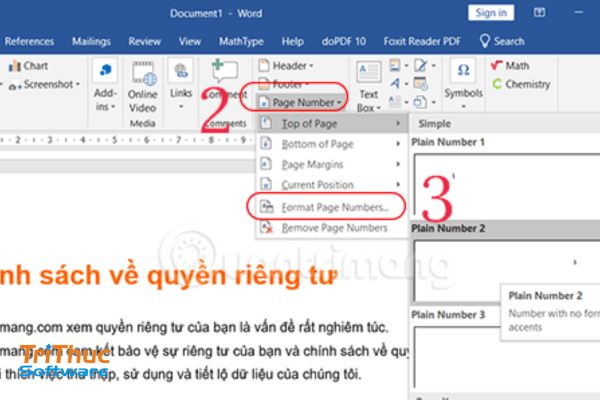600x400 pixels.
Task: Choose Page Margins submenu
Action: coord(331,164)
